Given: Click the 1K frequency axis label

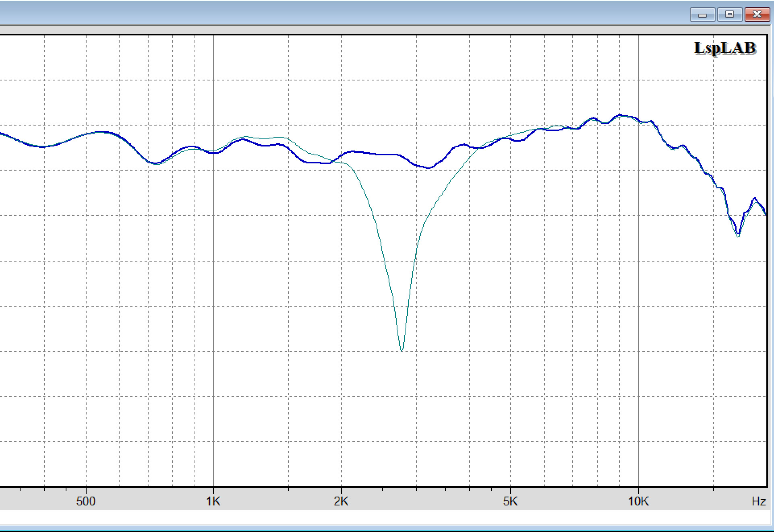Looking at the screenshot, I should (213, 501).
